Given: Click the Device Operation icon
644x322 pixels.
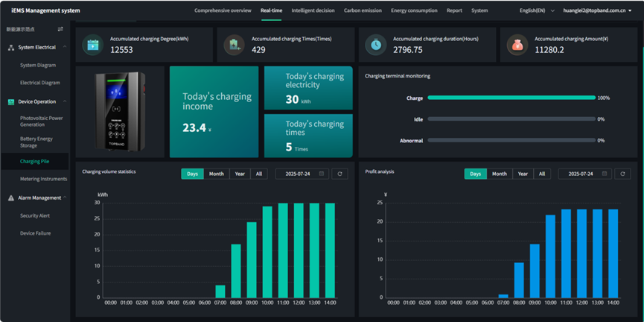Looking at the screenshot, I should pos(11,102).
